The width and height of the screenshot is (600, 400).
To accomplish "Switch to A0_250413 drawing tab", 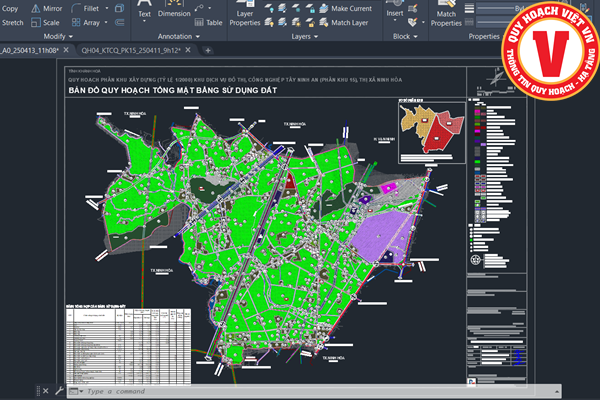I will point(30,49).
